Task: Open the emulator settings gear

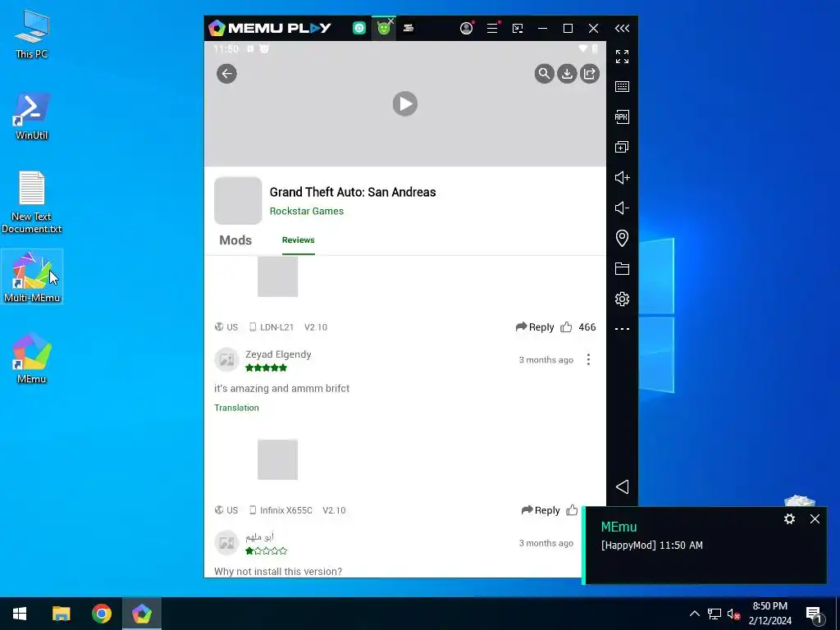Action: pos(622,299)
